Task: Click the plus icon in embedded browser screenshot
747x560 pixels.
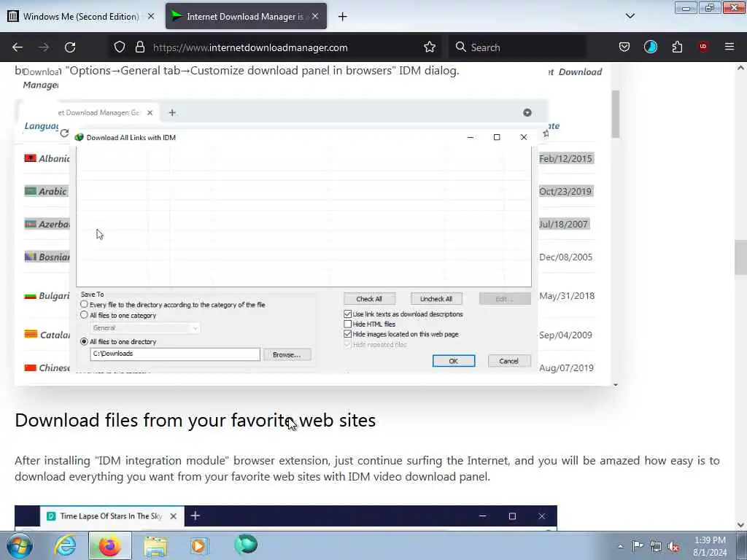Action: pyautogui.click(x=172, y=112)
